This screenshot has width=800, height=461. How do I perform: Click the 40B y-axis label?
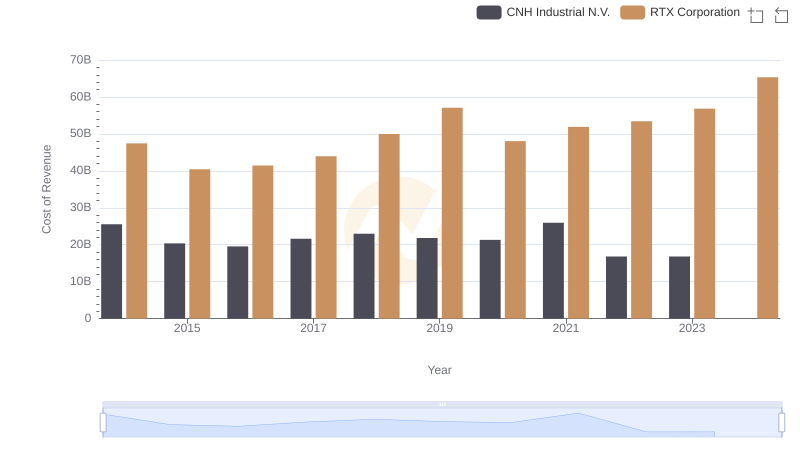click(81, 170)
